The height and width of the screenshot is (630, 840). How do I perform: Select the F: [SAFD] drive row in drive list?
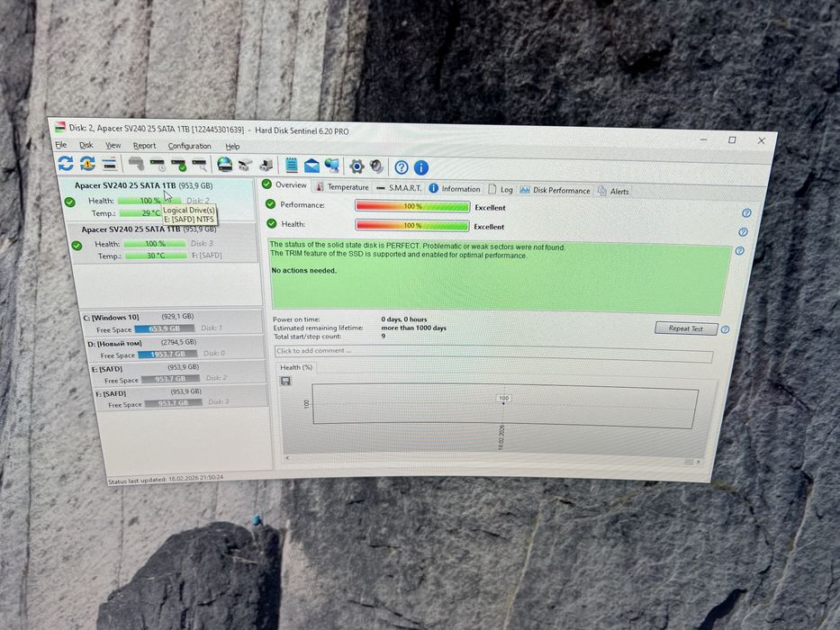(x=181, y=398)
